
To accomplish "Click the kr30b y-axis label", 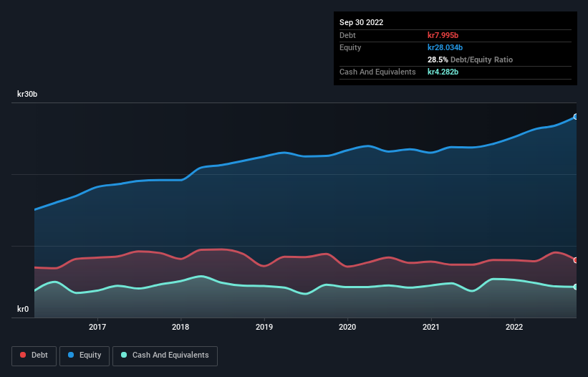I will pos(27,94).
